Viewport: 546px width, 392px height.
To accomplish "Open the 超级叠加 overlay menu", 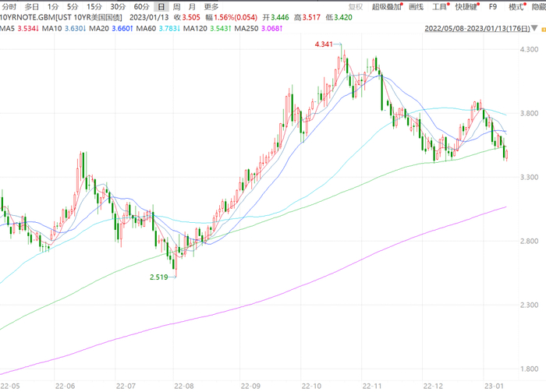I will (x=387, y=6).
